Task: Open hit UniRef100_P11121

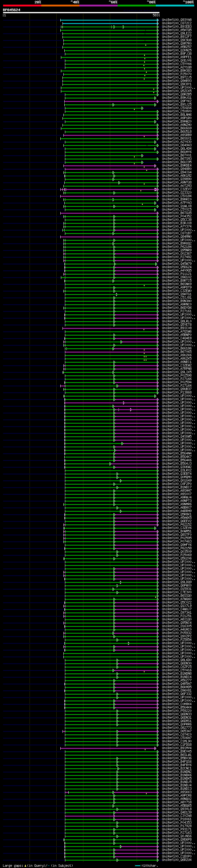Action: (x=177, y=274)
